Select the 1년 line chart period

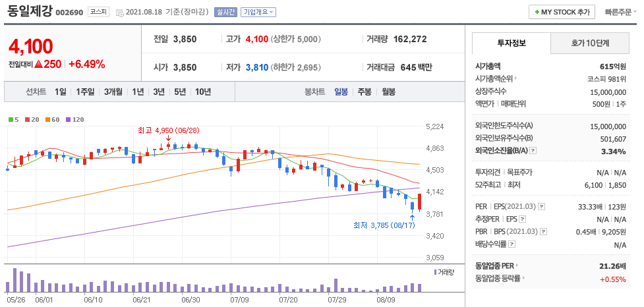click(x=138, y=92)
